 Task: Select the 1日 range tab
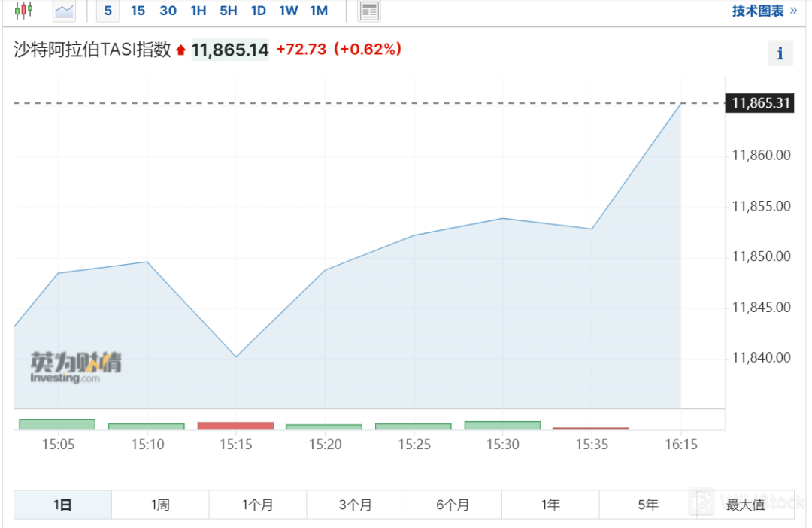[62, 505]
